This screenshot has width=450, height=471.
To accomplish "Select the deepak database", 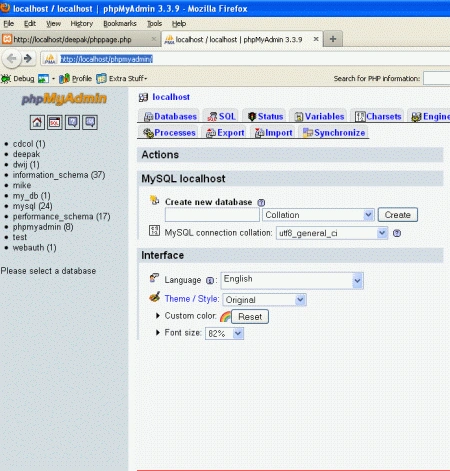I will tap(26, 154).
